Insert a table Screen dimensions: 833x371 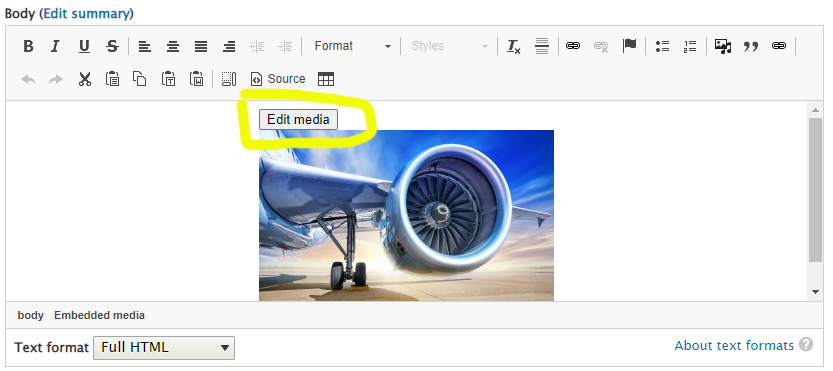(326, 79)
